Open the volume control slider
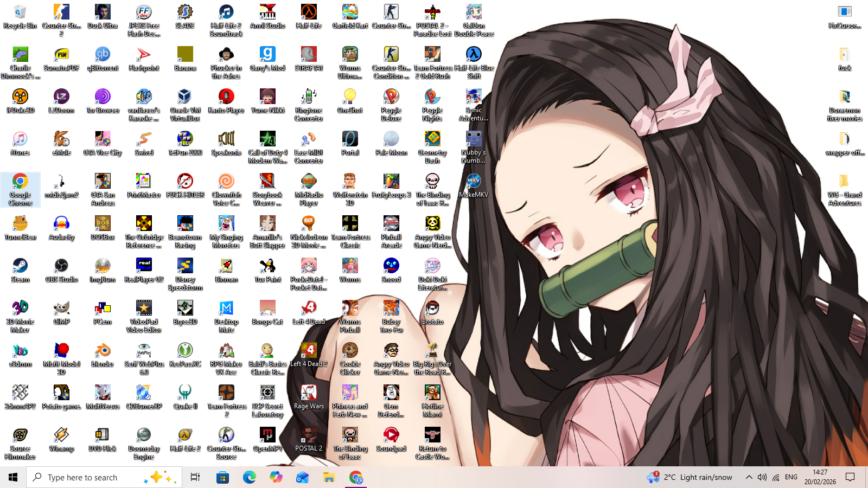This screenshot has width=868, height=488. [x=762, y=477]
